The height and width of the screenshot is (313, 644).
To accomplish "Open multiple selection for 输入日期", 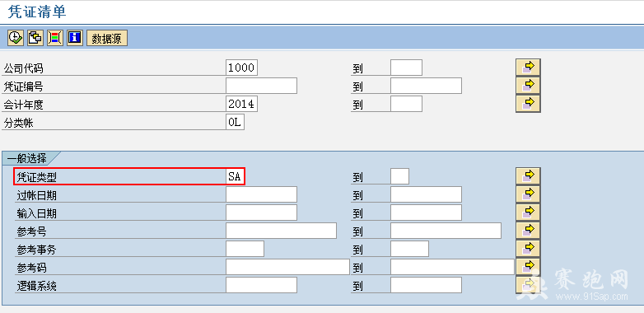I will coord(528,213).
